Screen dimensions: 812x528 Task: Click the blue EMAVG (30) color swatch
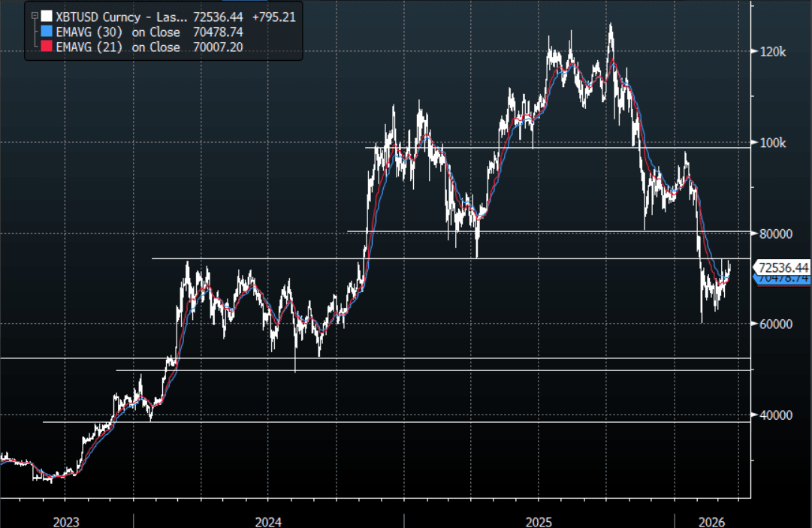coord(47,32)
